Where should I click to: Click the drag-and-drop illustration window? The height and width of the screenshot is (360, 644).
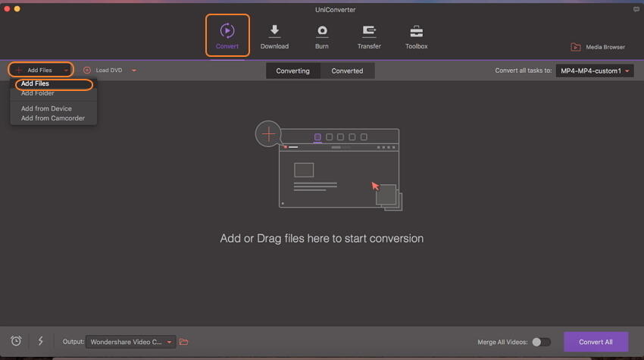click(x=339, y=168)
